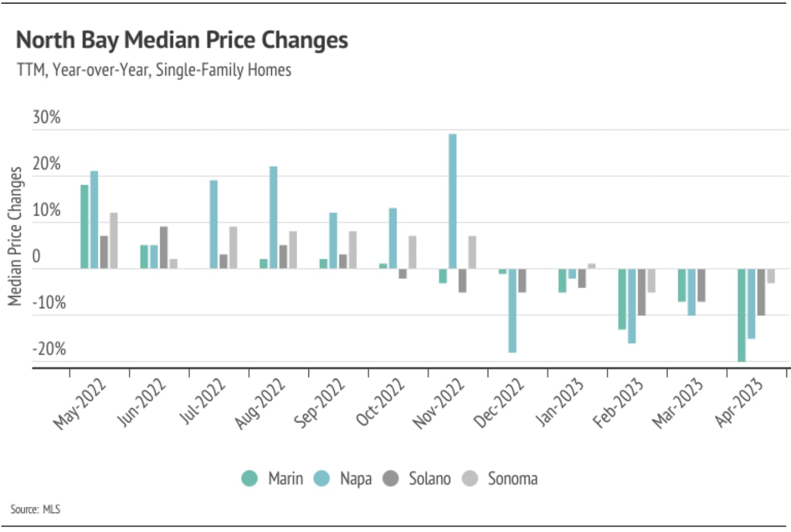The image size is (791, 532).
Task: Click the Napa bar for Dec-2022
Action: pyautogui.click(x=512, y=310)
